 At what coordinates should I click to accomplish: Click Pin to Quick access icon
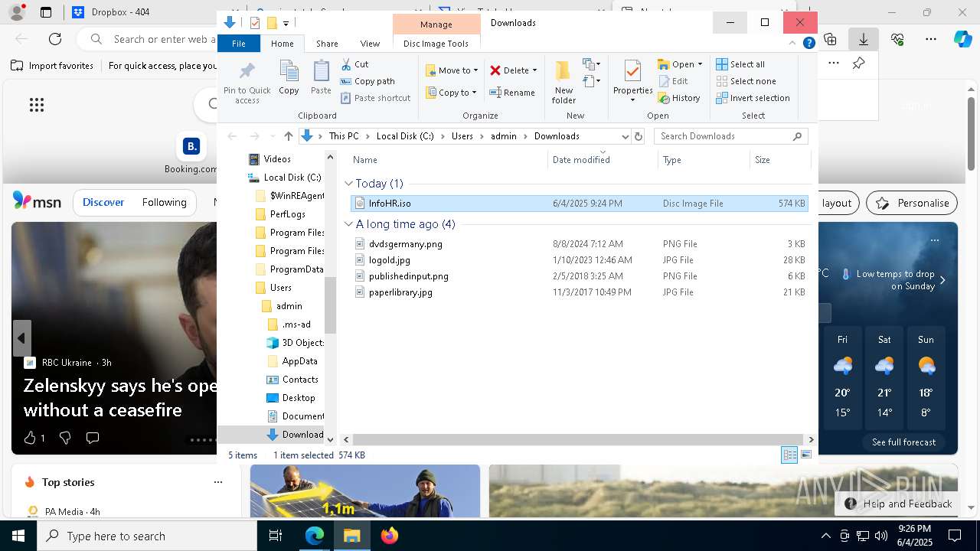[247, 83]
